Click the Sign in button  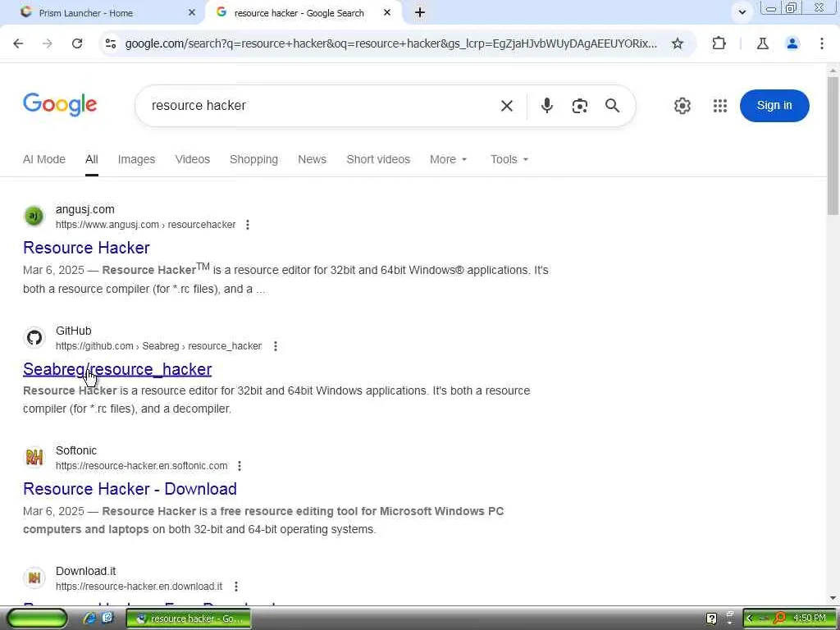pyautogui.click(x=774, y=106)
